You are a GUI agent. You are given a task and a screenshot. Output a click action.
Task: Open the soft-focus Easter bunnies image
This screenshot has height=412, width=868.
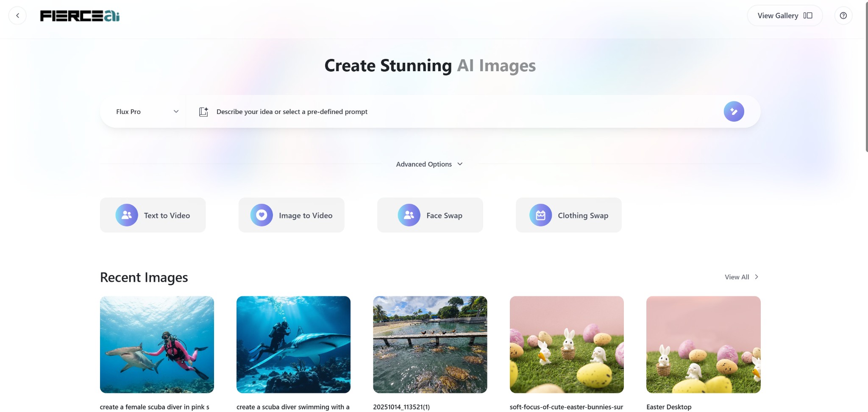(x=566, y=345)
